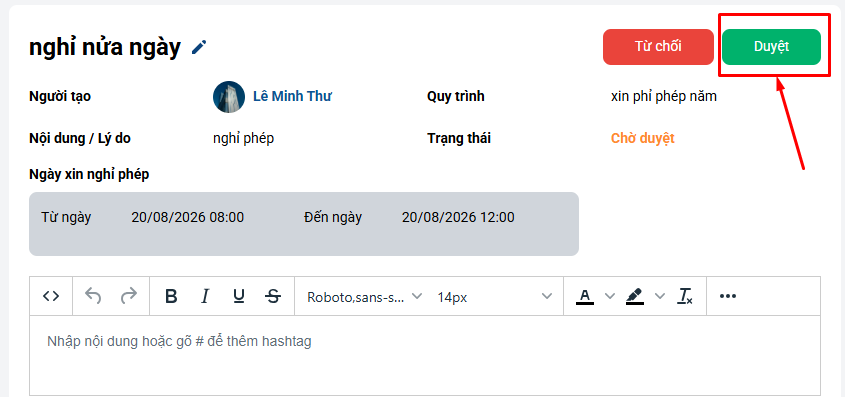Screen dimensions: 845x397
Task: Click the pencil edit icon beside title
Action: click(x=199, y=47)
